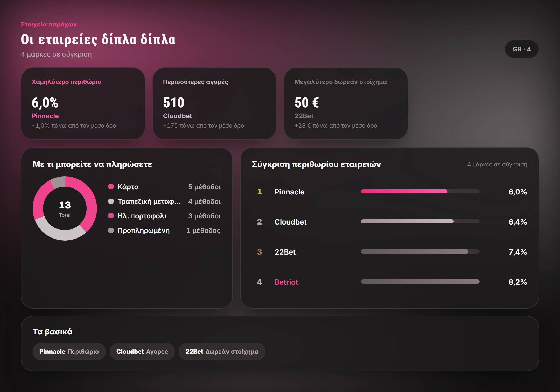Open the Περισσότερες αγορές card
The image size is (560, 392).
[x=214, y=104]
